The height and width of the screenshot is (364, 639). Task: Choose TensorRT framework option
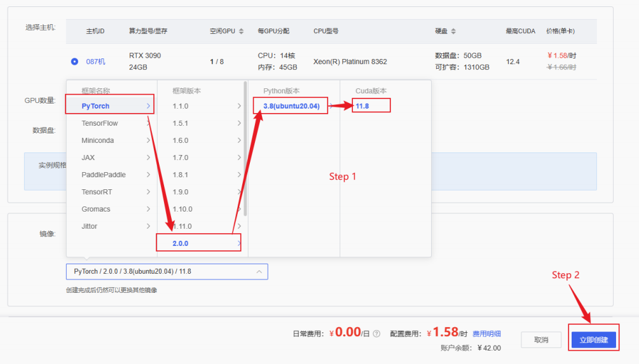pos(111,191)
